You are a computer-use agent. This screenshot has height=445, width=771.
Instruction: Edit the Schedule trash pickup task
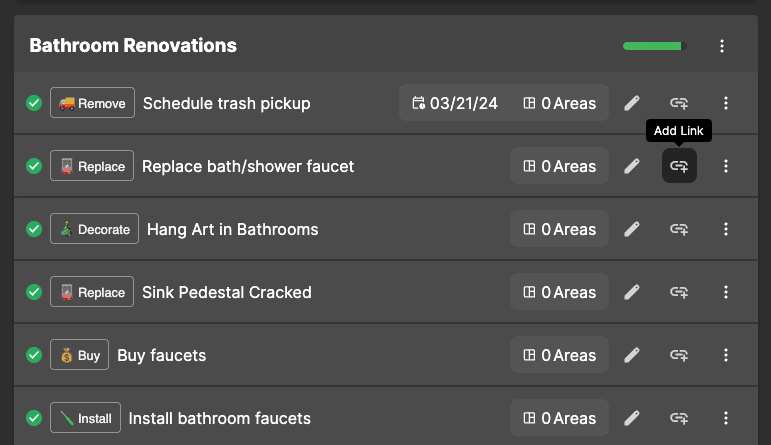(x=632, y=103)
